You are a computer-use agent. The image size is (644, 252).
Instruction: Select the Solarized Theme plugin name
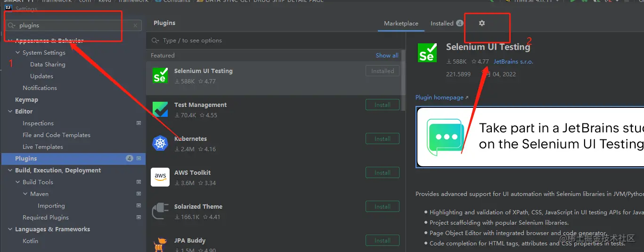198,207
